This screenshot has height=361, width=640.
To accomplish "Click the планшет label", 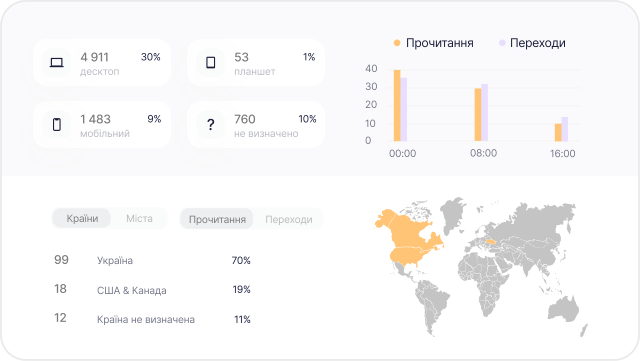I will [x=255, y=71].
